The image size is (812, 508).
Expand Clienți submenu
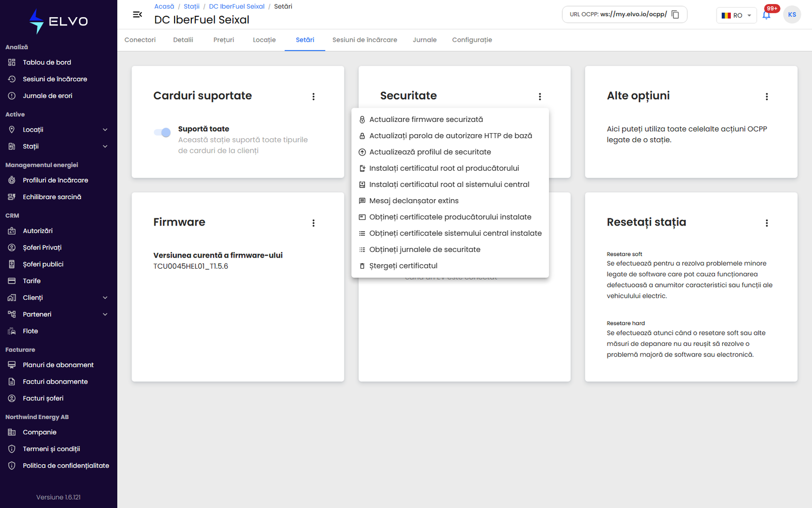tap(58, 298)
